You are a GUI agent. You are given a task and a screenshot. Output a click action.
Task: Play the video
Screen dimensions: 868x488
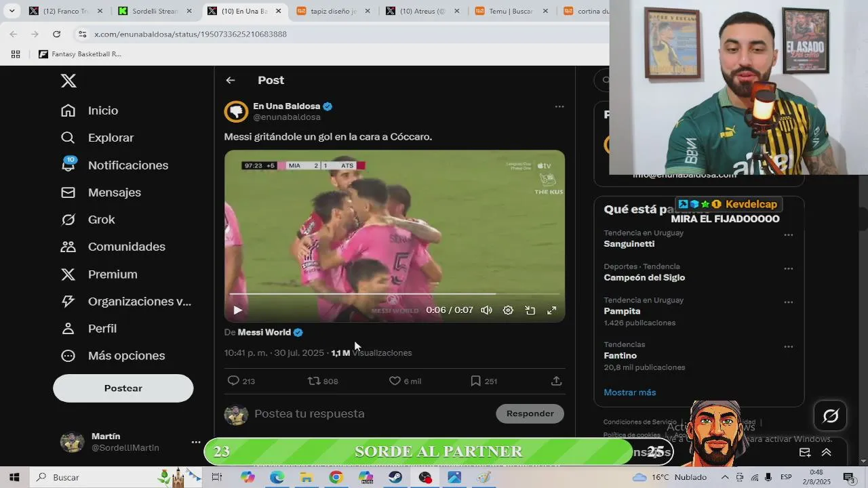click(237, 310)
